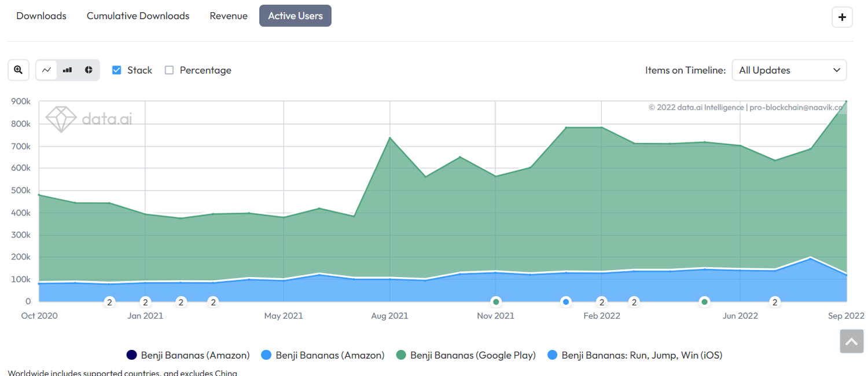868x376 pixels.
Task: Switch to bar chart view
Action: point(68,70)
